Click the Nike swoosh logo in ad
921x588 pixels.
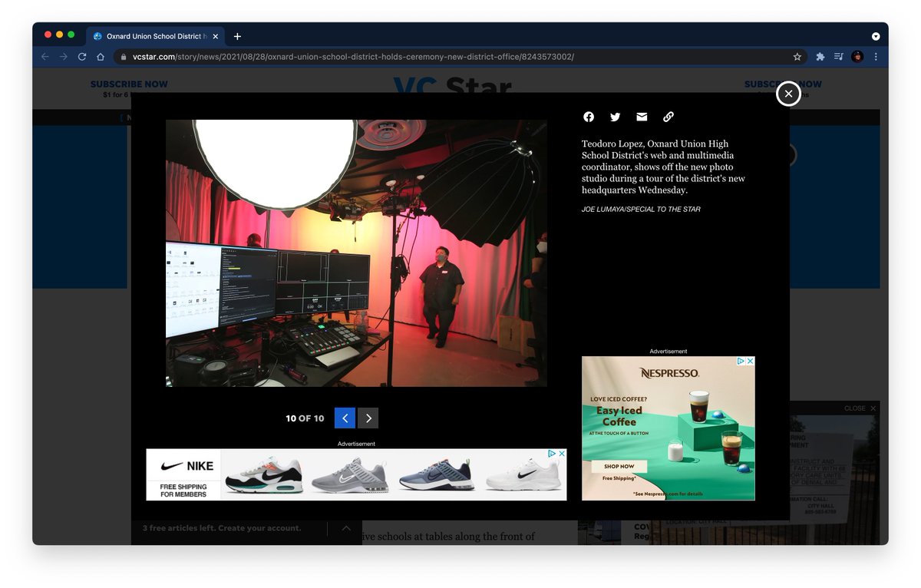pos(173,466)
